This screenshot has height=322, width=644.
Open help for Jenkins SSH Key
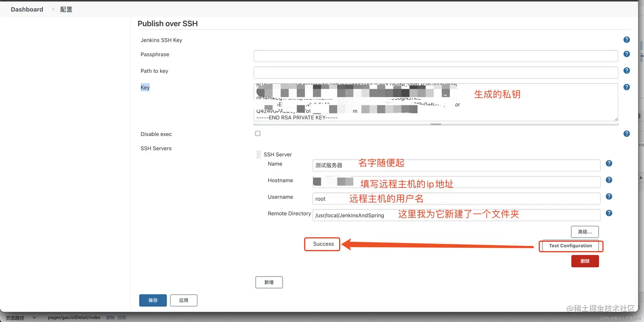627,40
